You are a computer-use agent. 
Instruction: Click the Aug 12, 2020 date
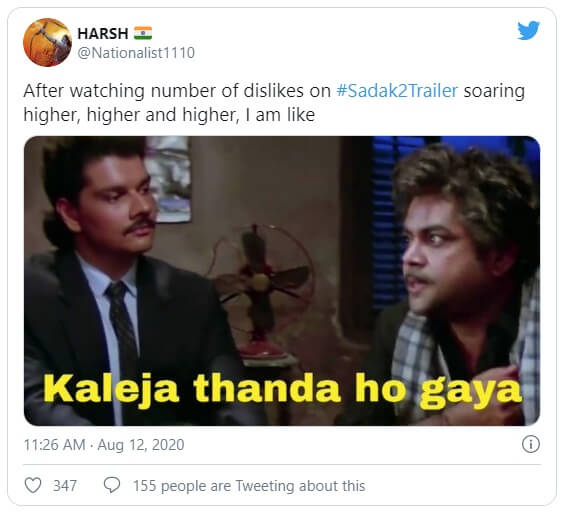141,445
